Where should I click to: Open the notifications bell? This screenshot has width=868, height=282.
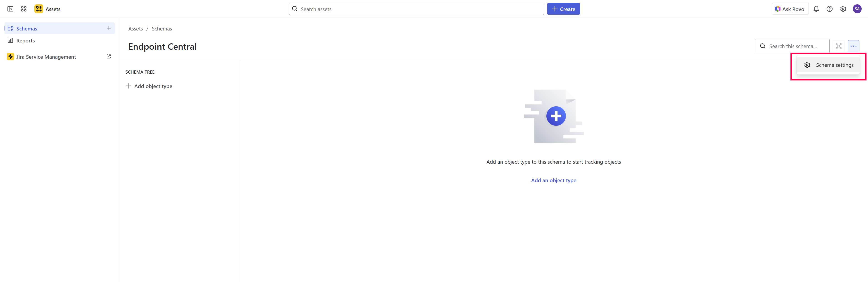click(816, 9)
